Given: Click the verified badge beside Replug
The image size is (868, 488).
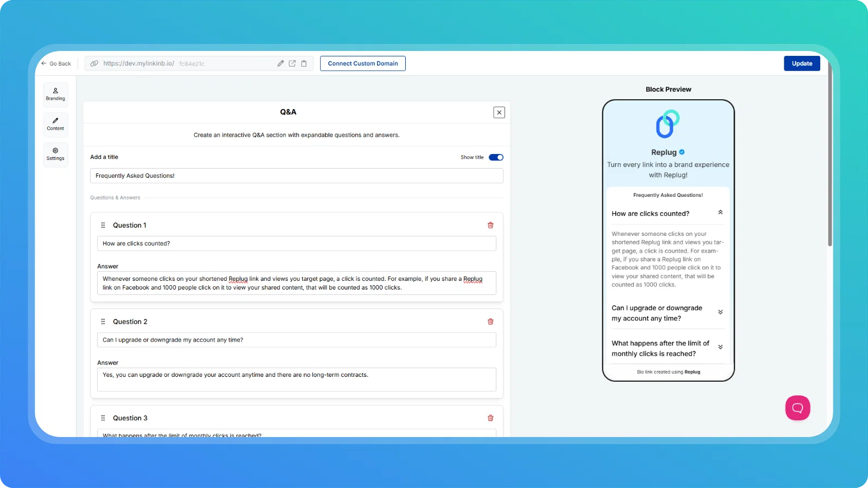Looking at the screenshot, I should [x=682, y=152].
